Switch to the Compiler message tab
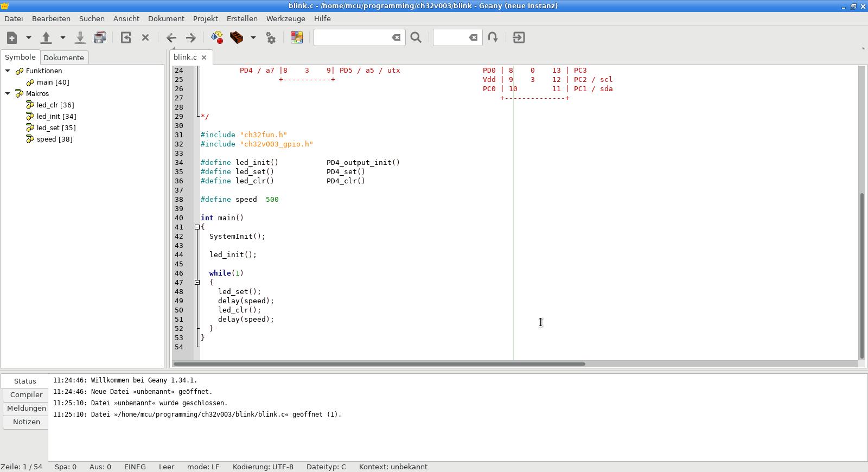868x472 pixels. [26, 395]
